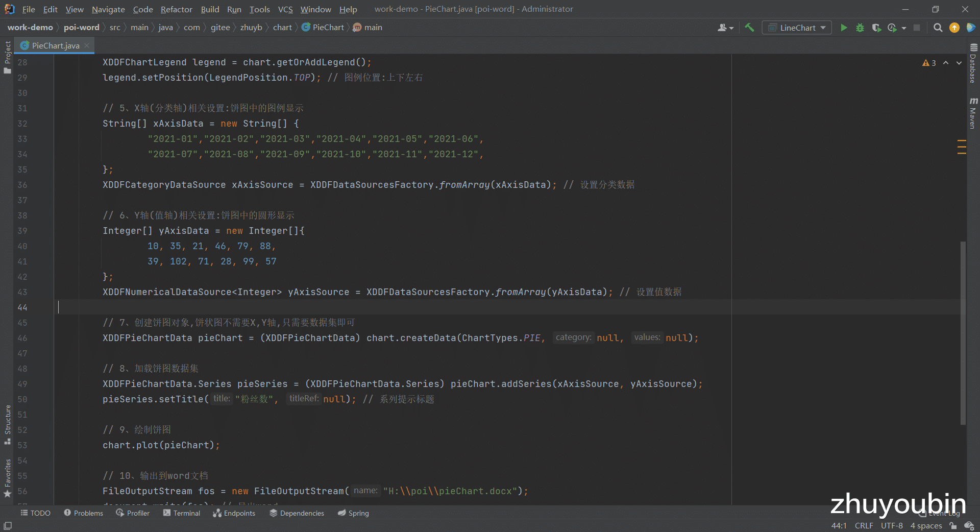This screenshot has width=980, height=532.
Task: Click the warnings indicator showing 3
Action: pyautogui.click(x=929, y=63)
